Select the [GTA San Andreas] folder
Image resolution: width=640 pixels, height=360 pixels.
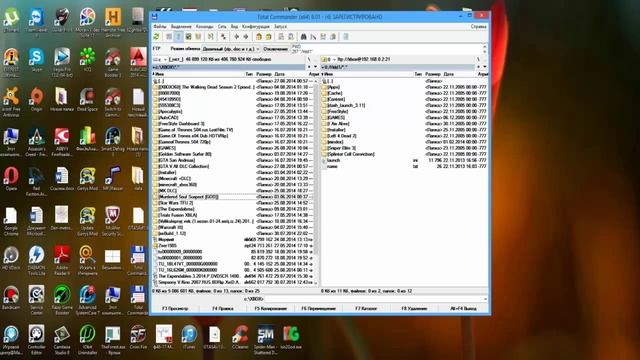click(177, 160)
